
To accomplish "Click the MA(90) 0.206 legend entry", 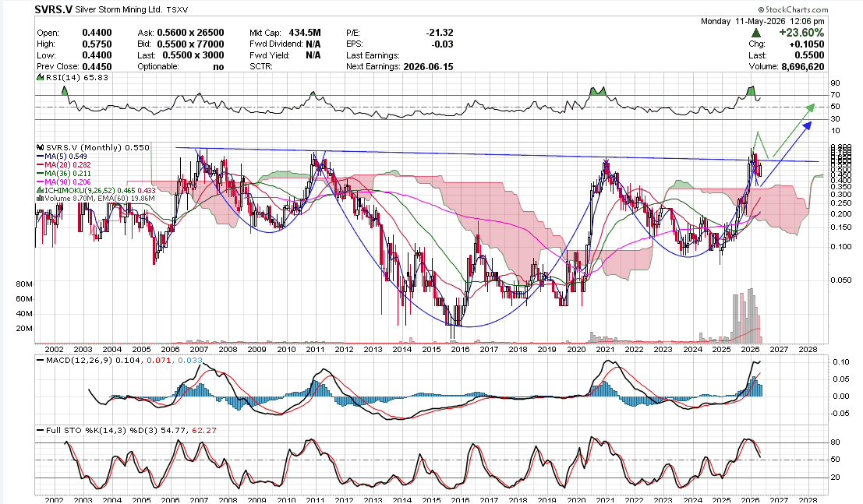I will [x=68, y=182].
